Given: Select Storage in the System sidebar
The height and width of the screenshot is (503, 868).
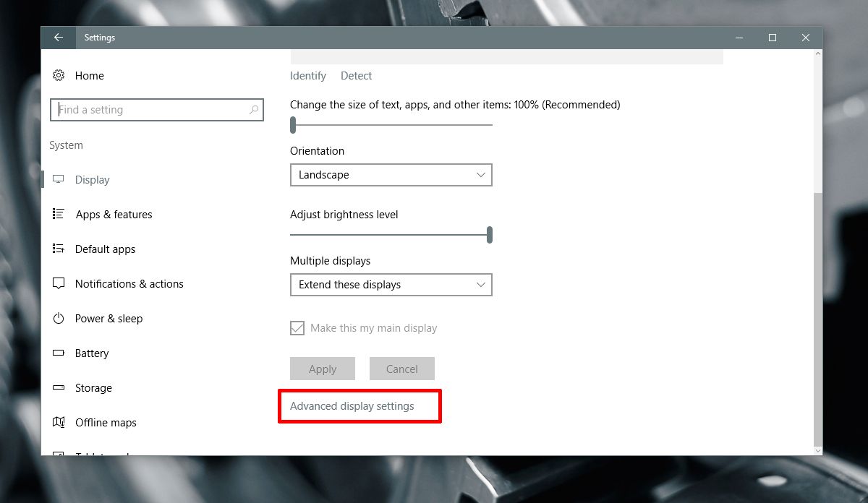Looking at the screenshot, I should [x=93, y=388].
